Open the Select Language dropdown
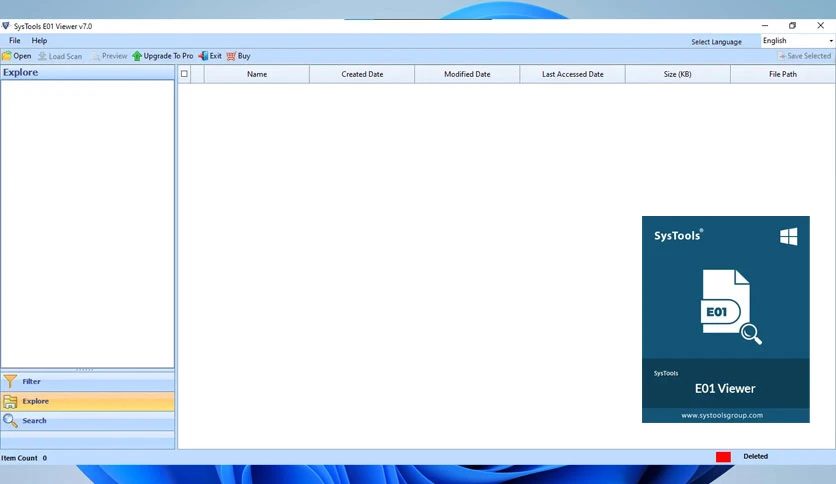 (798, 41)
